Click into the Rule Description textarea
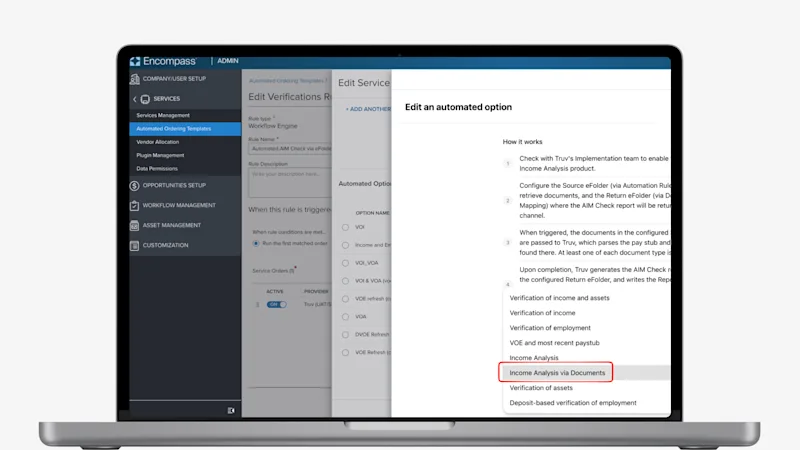This screenshot has width=800, height=450. tap(290, 183)
